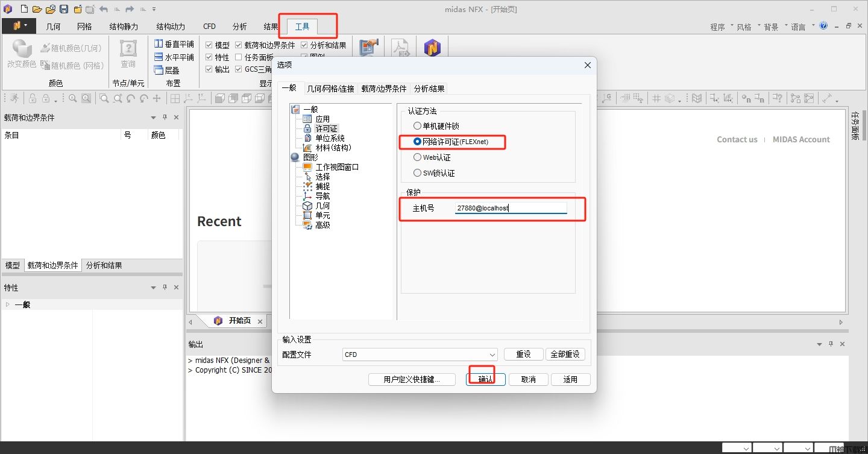868x454 pixels.
Task: Click the Zoom window magnifier toolbar icon
Action: pos(104,98)
